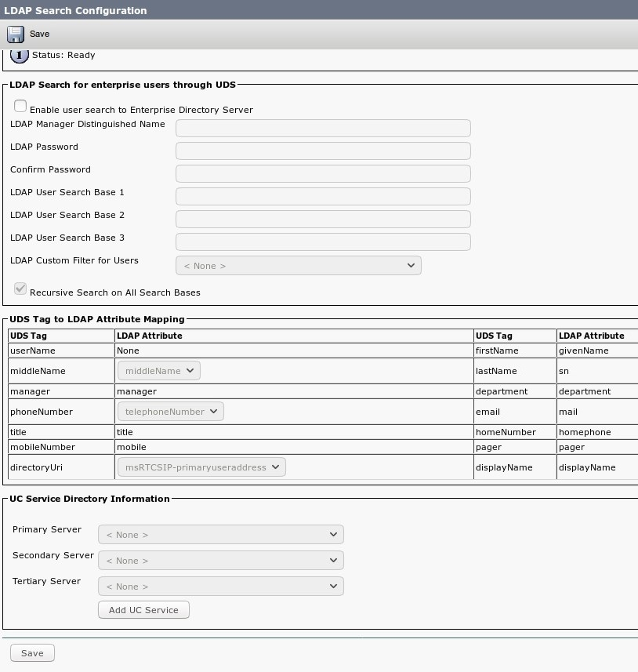
Task: Open the middleName LDAP Attribute dropdown
Action: coord(158,370)
